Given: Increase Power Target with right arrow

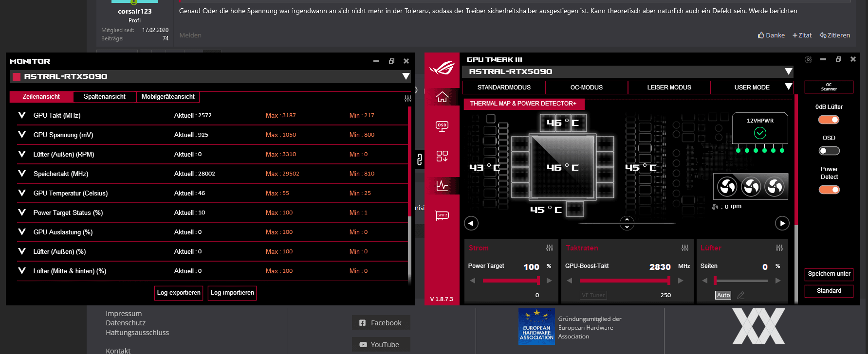Looking at the screenshot, I should point(549,281).
